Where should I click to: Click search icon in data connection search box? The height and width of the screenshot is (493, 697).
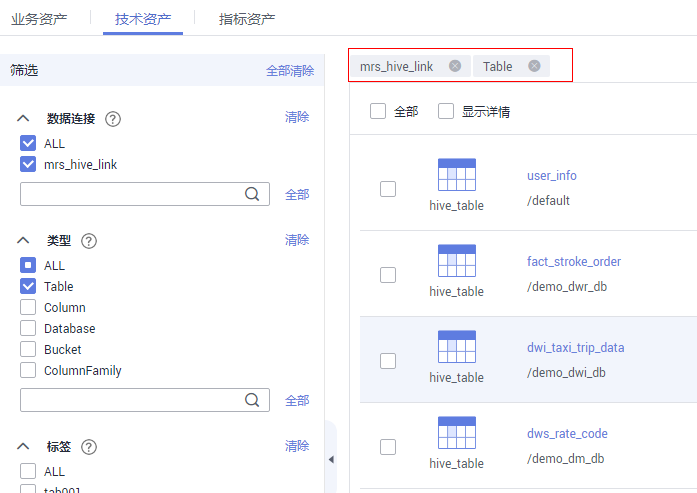coord(253,194)
